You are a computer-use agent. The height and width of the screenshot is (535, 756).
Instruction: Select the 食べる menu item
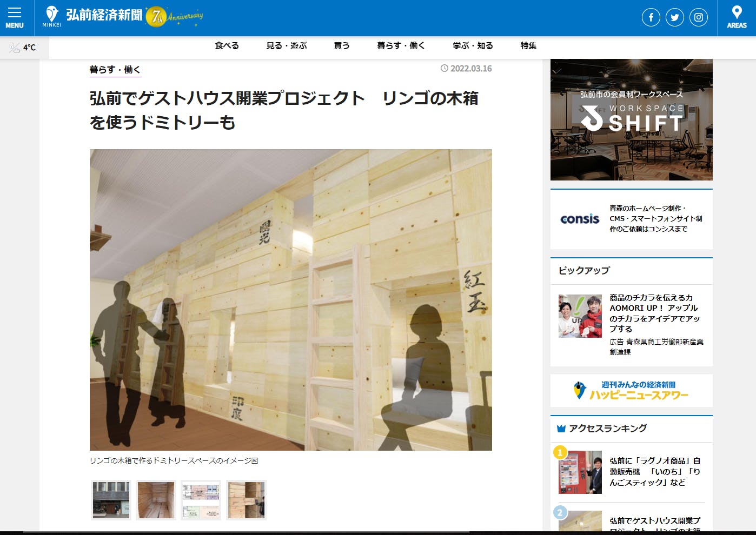[x=227, y=46]
